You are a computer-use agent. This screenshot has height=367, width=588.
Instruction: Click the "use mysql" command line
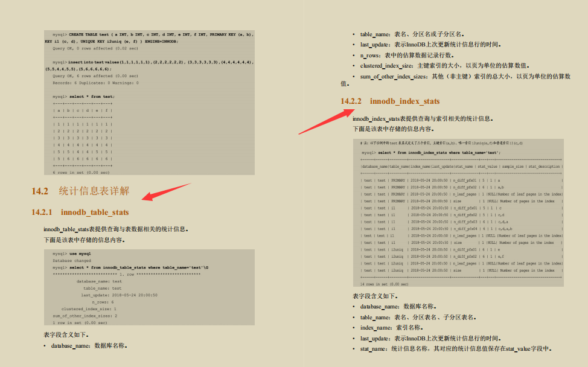pyautogui.click(x=72, y=254)
